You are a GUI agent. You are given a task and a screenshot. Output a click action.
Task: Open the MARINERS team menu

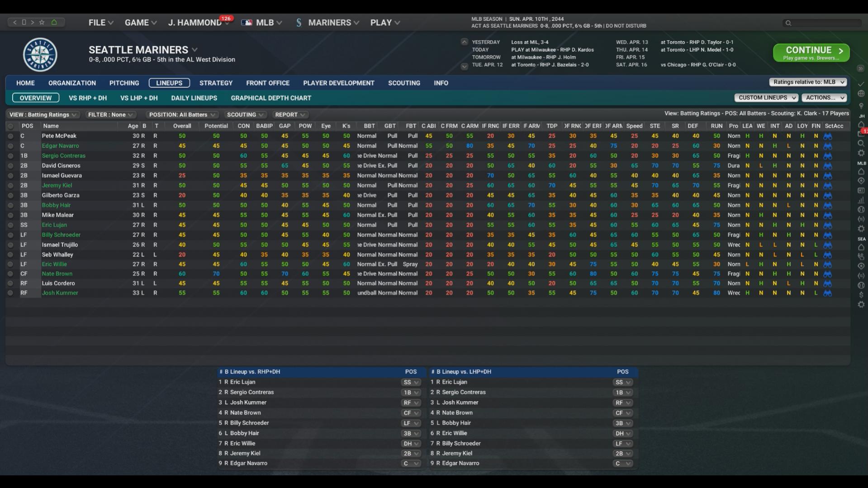(x=327, y=23)
